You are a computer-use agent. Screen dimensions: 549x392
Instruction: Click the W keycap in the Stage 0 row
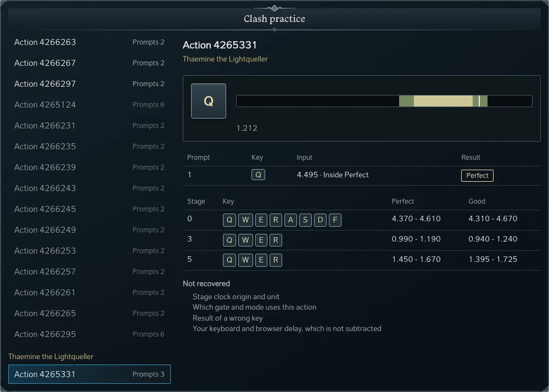[245, 220]
